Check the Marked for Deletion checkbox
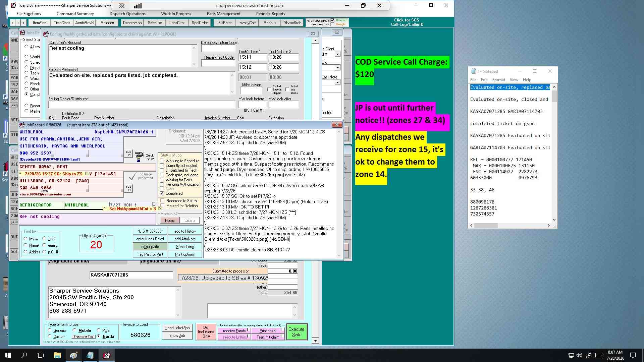The width and height of the screenshot is (644, 362). tap(163, 206)
